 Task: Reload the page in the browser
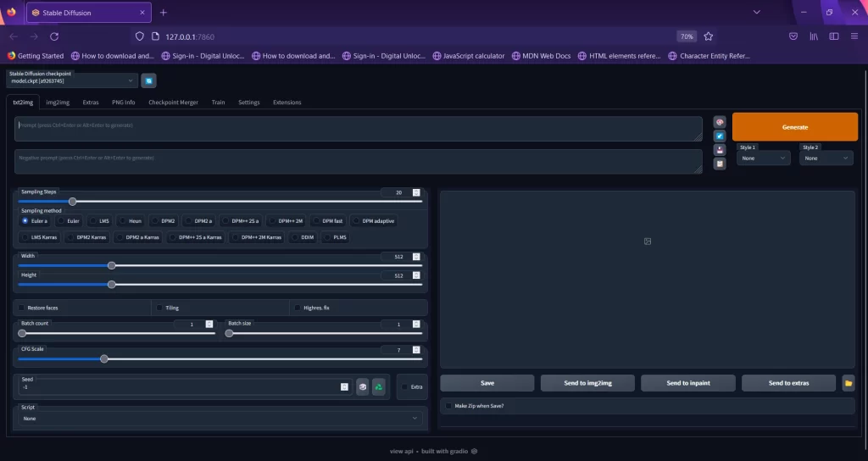click(54, 36)
